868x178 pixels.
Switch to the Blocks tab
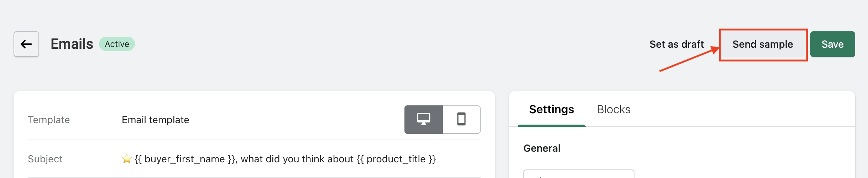pyautogui.click(x=613, y=109)
